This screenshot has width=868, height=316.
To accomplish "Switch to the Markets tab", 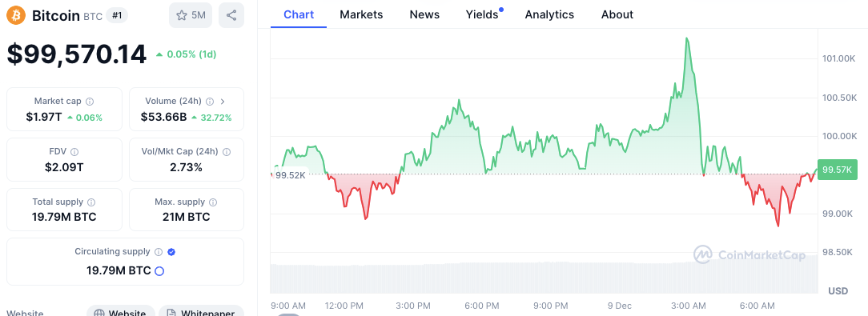I will pyautogui.click(x=361, y=14).
